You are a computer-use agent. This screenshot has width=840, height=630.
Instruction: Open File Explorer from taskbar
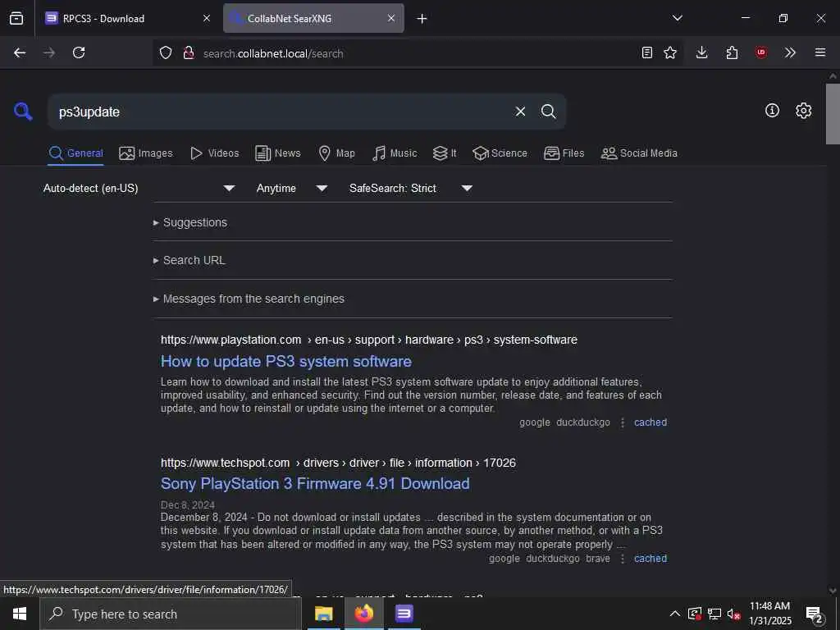(x=323, y=614)
